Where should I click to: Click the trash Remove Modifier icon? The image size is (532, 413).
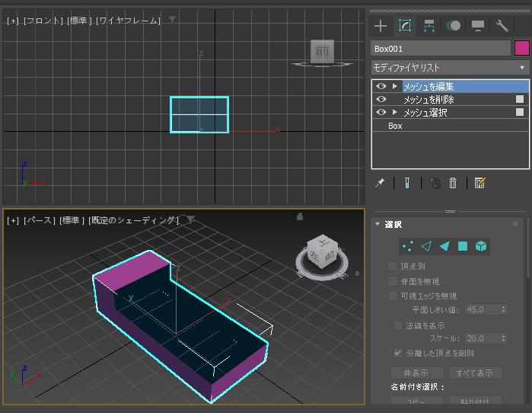pos(453,183)
